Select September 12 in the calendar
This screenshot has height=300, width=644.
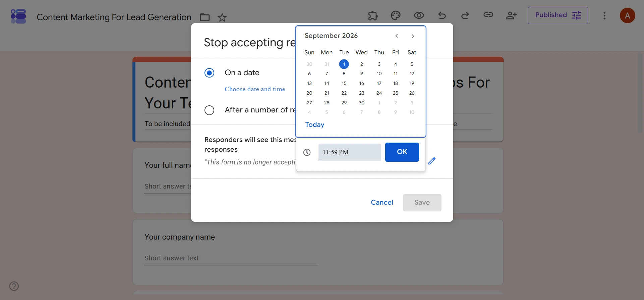[412, 73]
